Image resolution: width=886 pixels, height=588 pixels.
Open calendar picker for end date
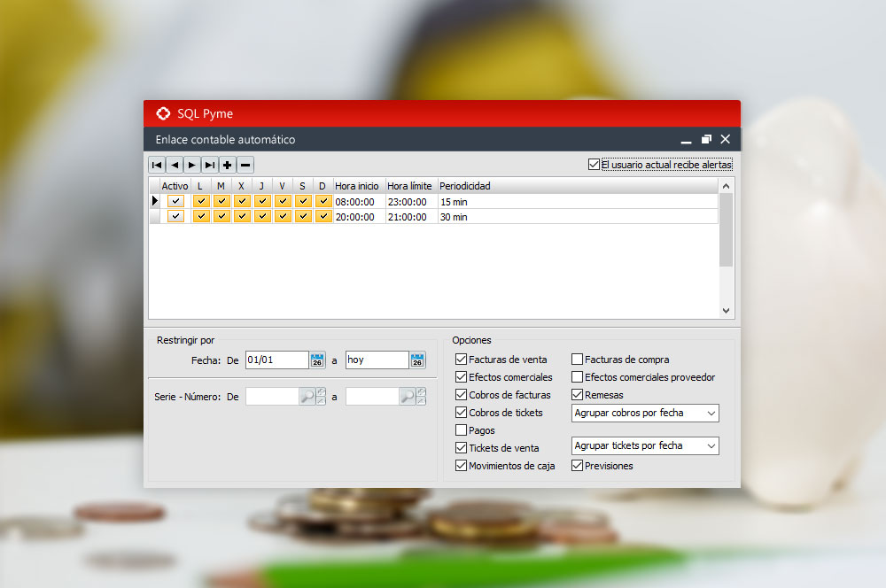pos(417,360)
